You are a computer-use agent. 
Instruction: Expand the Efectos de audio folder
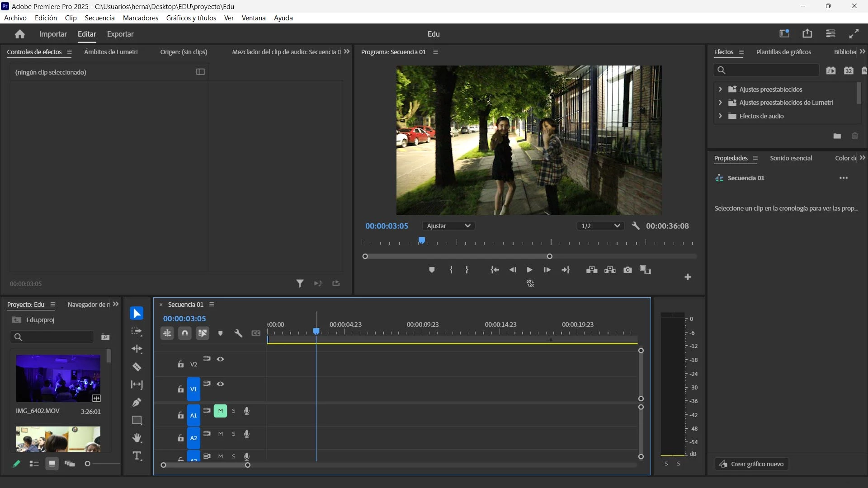(x=720, y=116)
